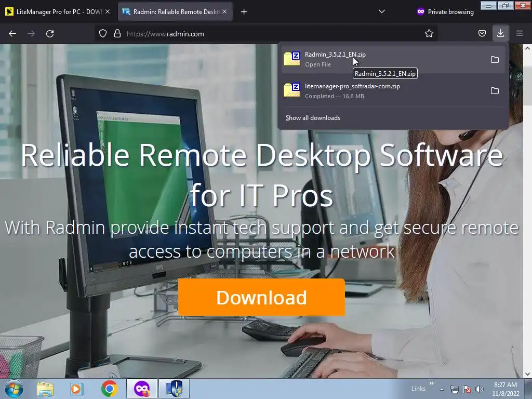Open Windows Explorer from the taskbar
Image resolution: width=532 pixels, height=399 pixels.
[45, 389]
